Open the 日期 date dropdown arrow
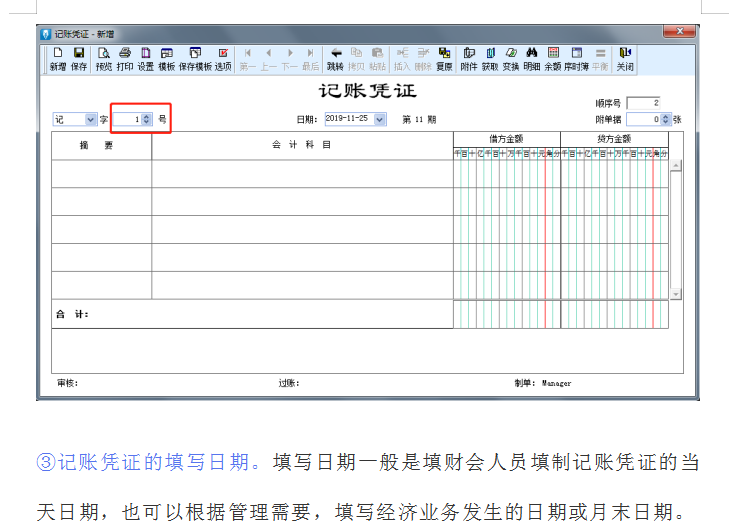 380,120
